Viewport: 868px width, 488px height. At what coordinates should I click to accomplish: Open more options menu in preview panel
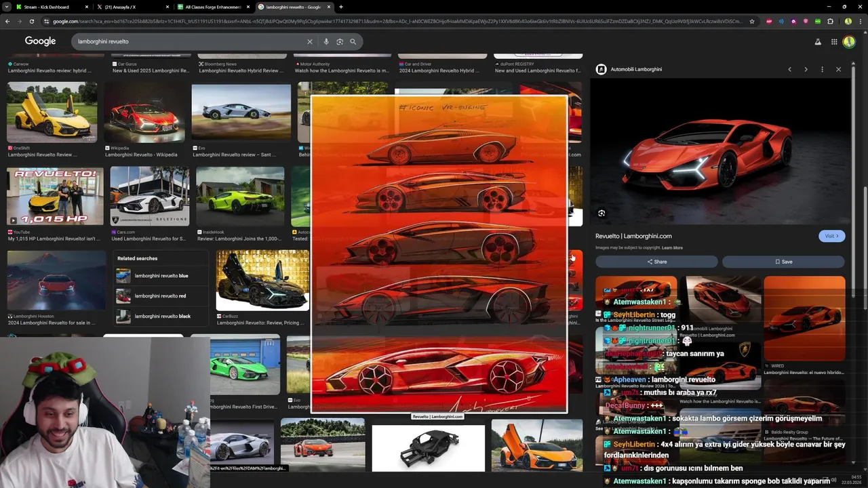pos(822,69)
